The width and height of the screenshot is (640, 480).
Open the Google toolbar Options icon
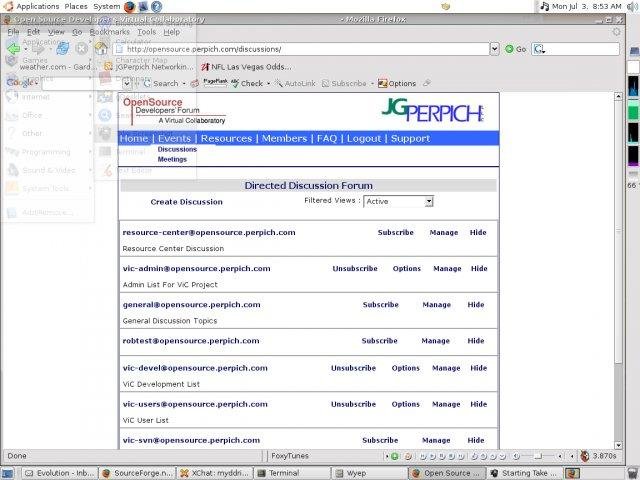396,83
